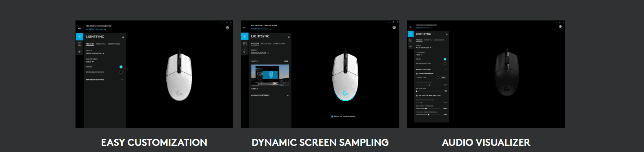Click lock icon beside LIGHTSYNC in Screen Sampling window
644x152 pixels.
point(289,37)
